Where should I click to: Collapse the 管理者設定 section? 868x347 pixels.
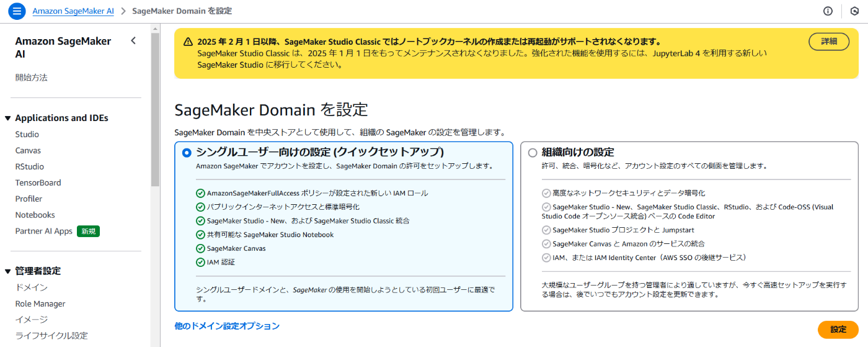click(x=8, y=271)
